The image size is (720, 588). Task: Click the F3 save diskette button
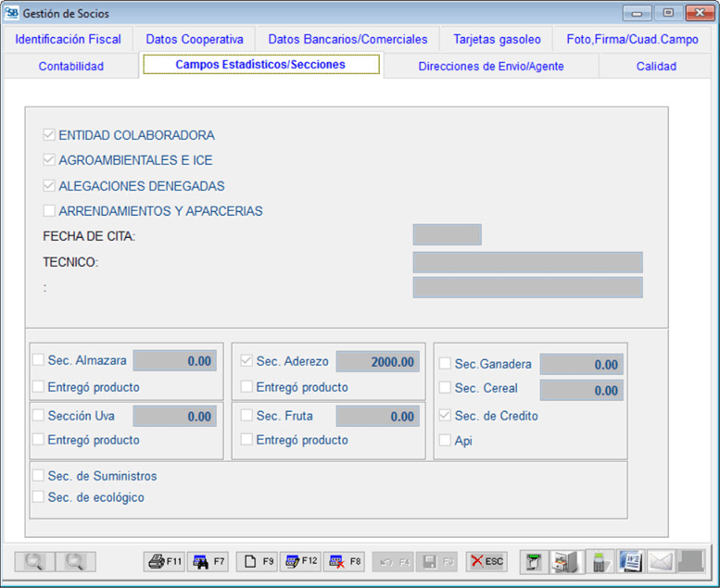coord(436,561)
